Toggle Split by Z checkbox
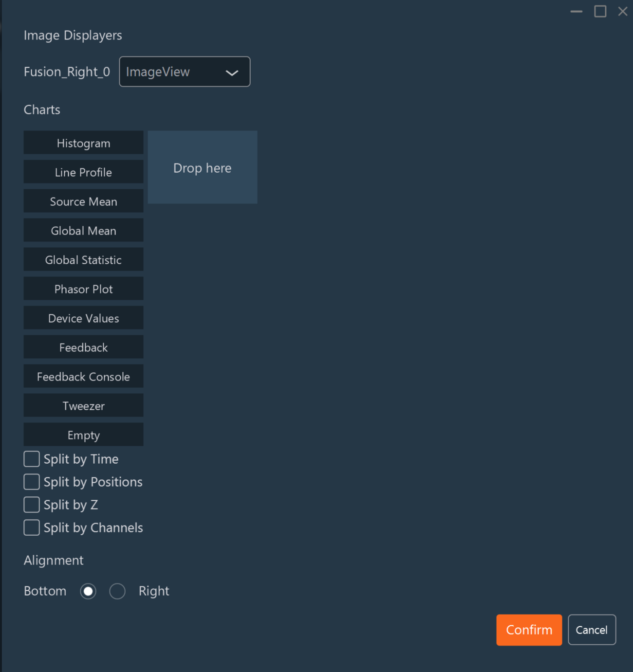 coord(32,505)
